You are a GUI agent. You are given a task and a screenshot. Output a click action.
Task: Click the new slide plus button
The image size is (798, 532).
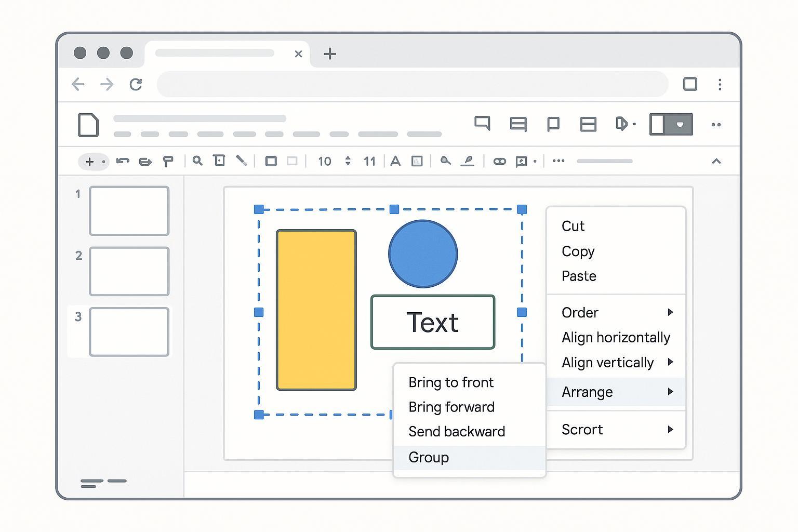point(89,162)
